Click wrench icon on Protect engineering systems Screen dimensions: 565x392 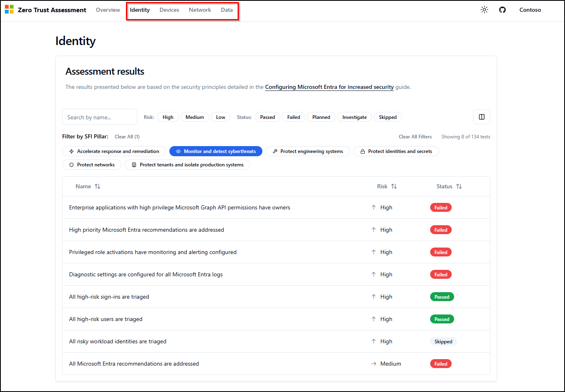[275, 151]
